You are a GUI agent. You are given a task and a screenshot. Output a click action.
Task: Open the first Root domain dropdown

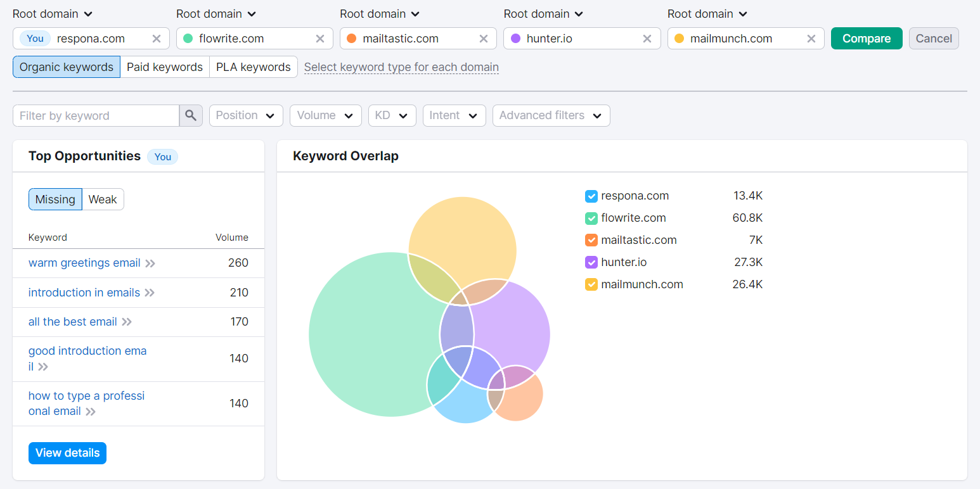pos(53,13)
